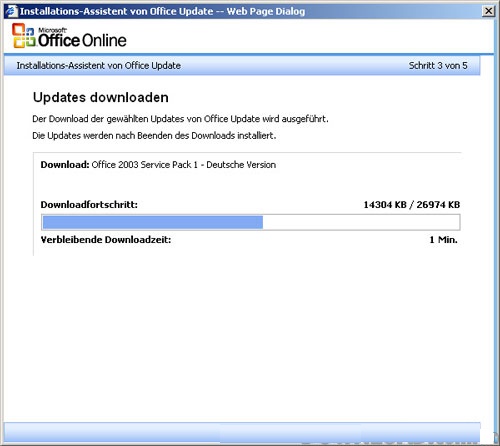Viewport: 500px width, 446px height.
Task: Click the 'Verbleibende Downloadzeit:' label
Action: (x=106, y=240)
